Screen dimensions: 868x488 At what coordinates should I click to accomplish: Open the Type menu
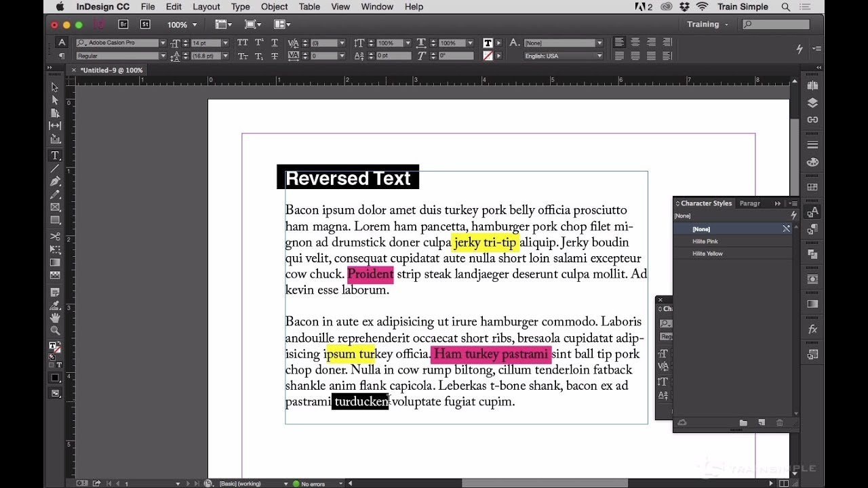[240, 7]
